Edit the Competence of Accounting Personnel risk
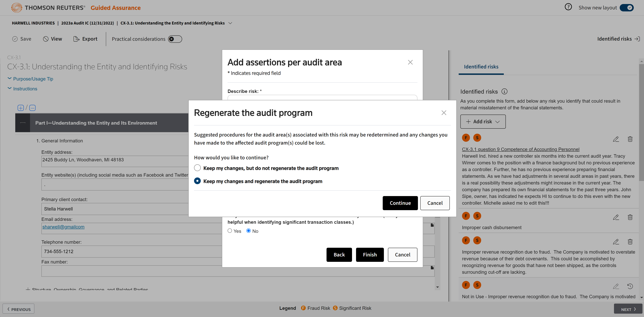The height and width of the screenshot is (317, 644). click(616, 139)
